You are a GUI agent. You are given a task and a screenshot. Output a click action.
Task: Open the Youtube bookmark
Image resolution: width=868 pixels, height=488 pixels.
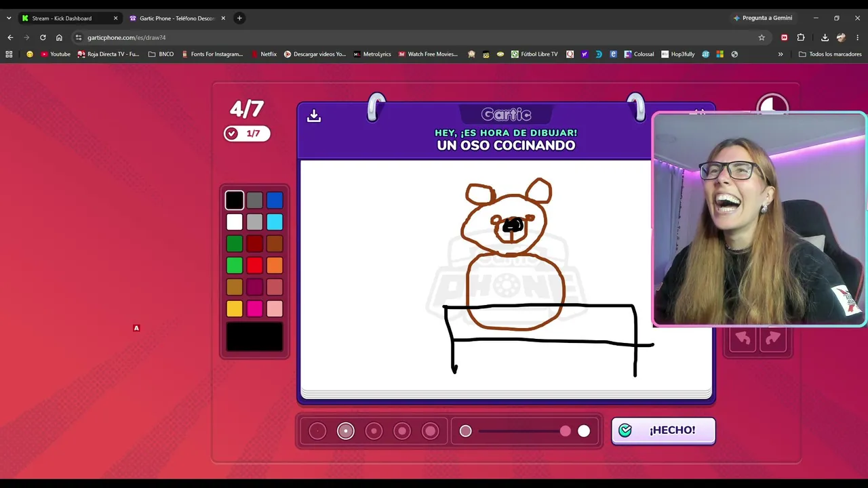point(56,54)
